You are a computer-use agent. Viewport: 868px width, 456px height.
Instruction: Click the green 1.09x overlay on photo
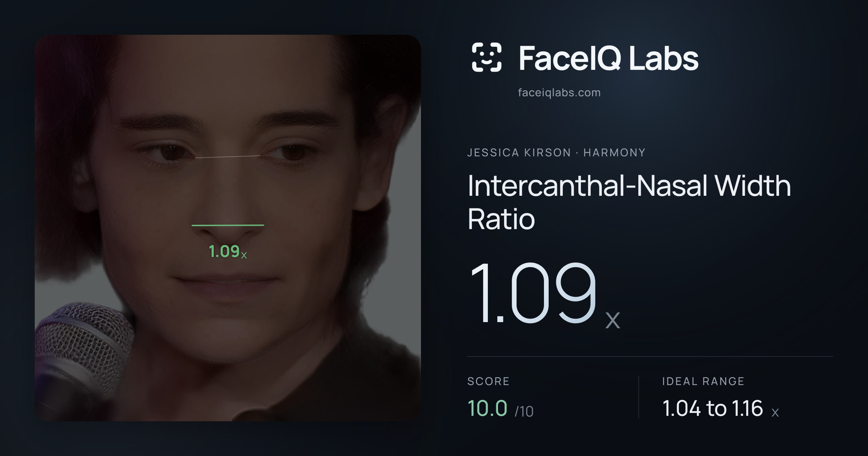tap(228, 252)
